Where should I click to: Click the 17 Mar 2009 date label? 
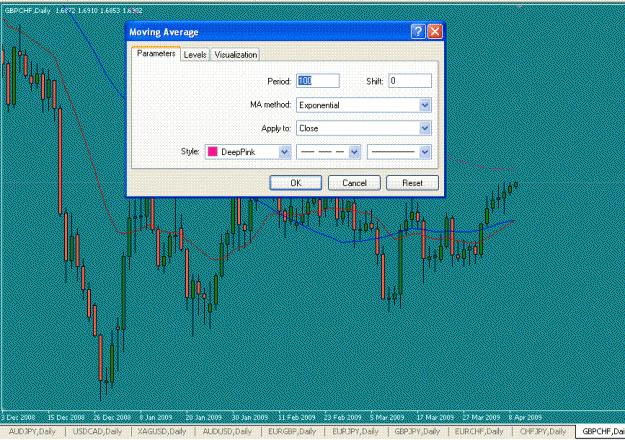point(435,417)
